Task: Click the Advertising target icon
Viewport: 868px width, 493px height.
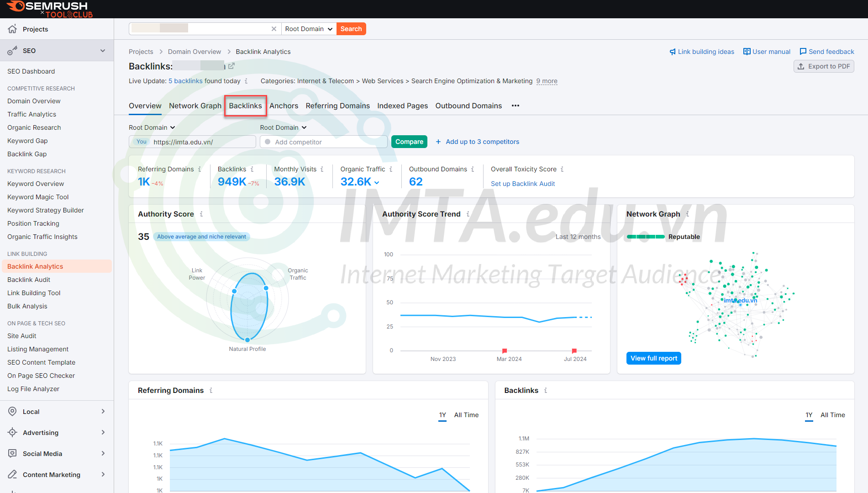Action: [x=12, y=432]
